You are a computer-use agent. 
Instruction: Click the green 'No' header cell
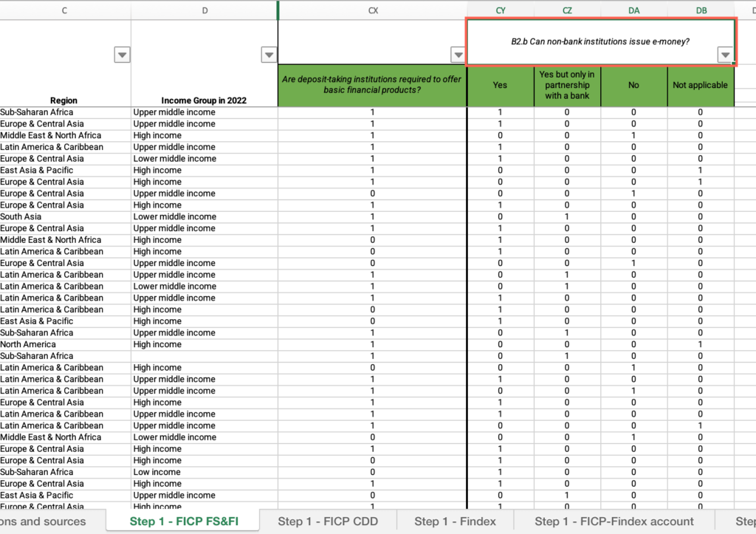[x=633, y=86]
